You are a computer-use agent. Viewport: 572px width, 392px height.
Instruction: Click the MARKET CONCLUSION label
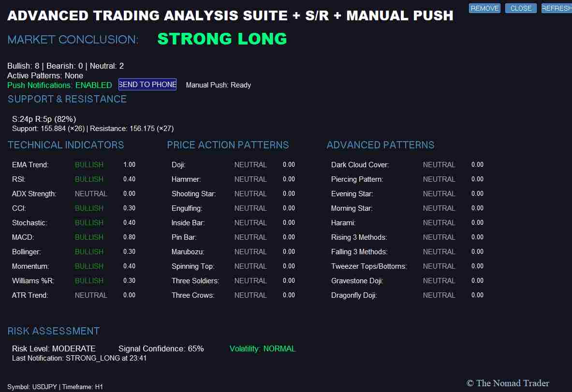pyautogui.click(x=73, y=40)
